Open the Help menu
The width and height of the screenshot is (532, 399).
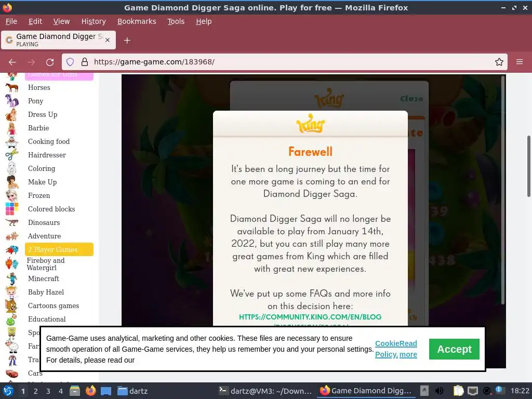pyautogui.click(x=204, y=21)
